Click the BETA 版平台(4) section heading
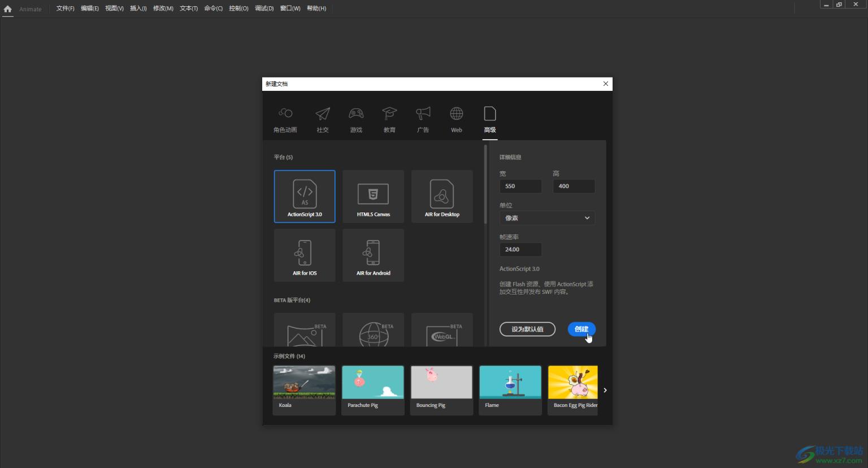The image size is (868, 468). click(292, 300)
